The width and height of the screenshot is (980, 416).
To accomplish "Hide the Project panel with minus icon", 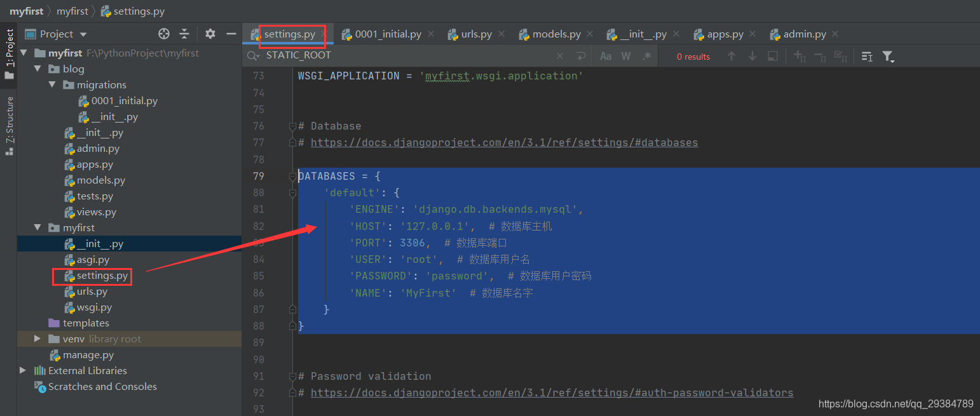I will 231,34.
